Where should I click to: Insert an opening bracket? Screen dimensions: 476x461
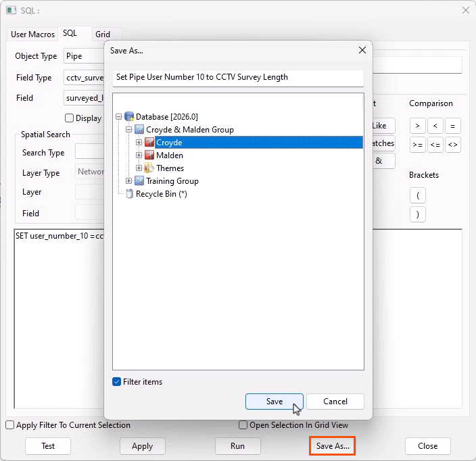click(418, 195)
